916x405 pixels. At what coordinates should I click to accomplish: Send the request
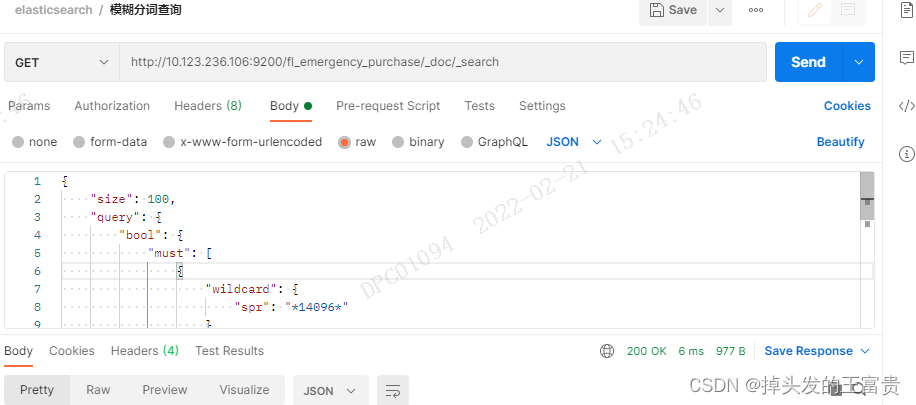pos(809,62)
